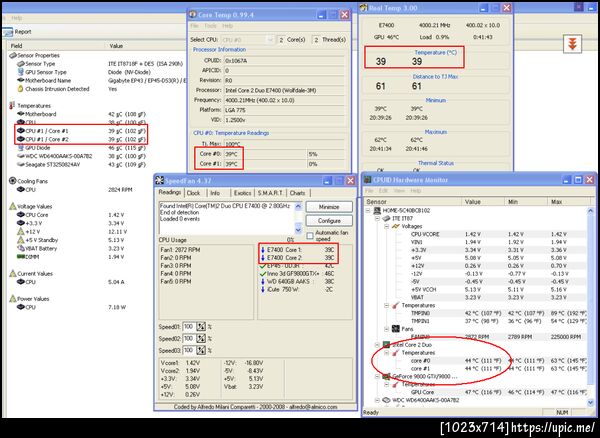Viewport: 600px width, 438px height.
Task: Click the Temperatures thermometer icon in Everest
Action: point(12,106)
